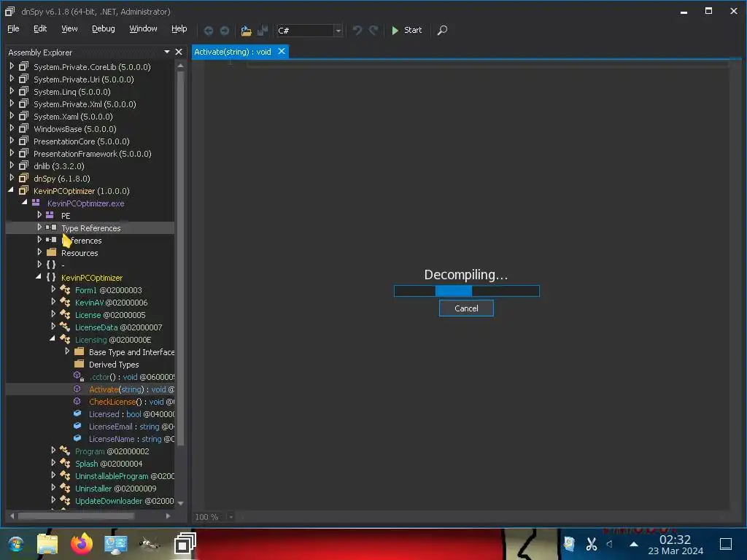This screenshot has height=560, width=747.
Task: Click the LicenseEmail field icon
Action: click(77, 426)
